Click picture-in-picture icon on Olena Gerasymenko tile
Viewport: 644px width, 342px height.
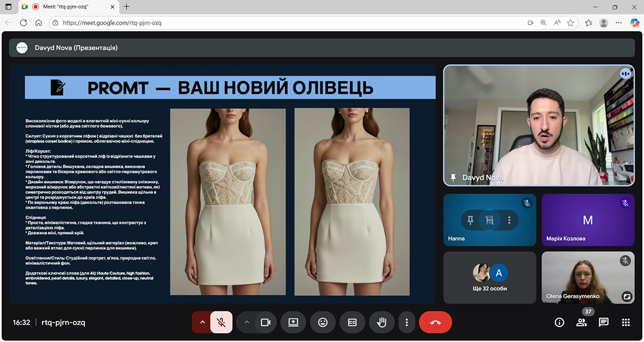[x=626, y=296]
